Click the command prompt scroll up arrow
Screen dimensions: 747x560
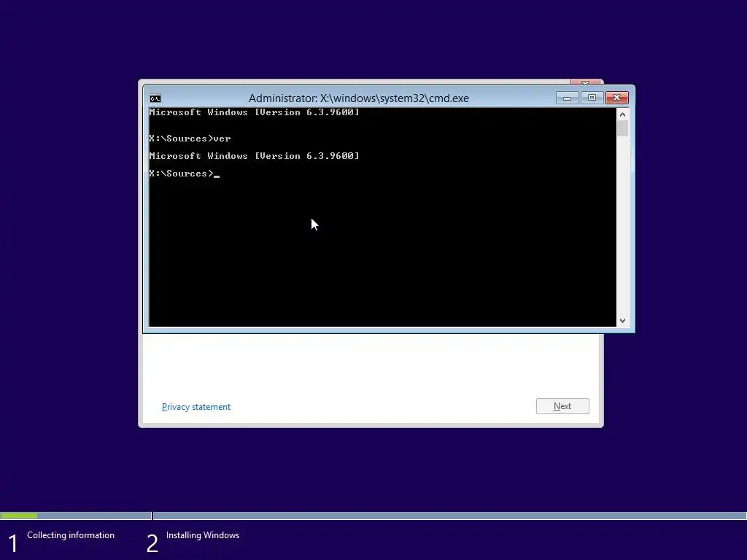click(622, 114)
